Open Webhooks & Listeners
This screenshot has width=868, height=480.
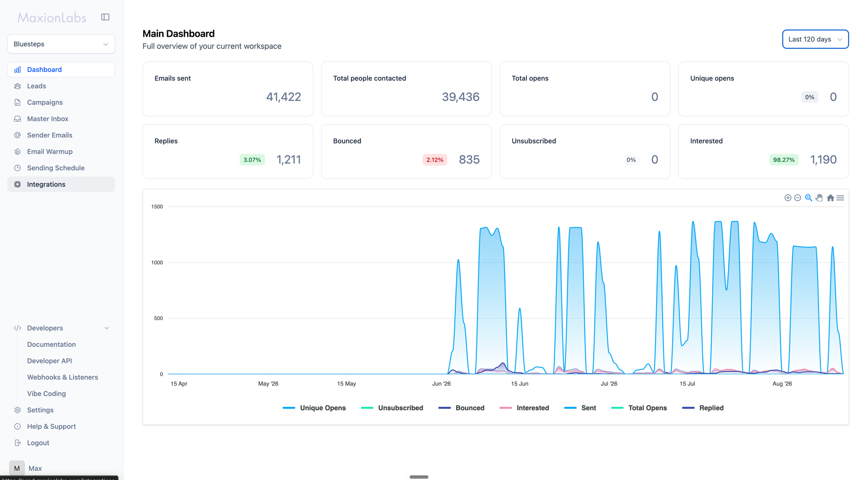pyautogui.click(x=62, y=377)
